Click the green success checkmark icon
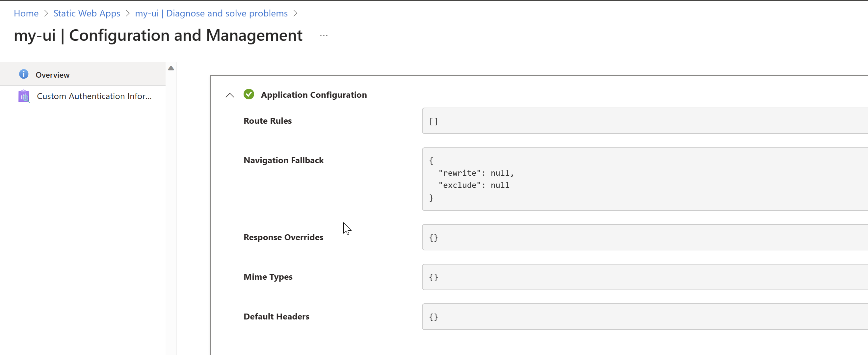Image resolution: width=868 pixels, height=355 pixels. click(x=249, y=94)
